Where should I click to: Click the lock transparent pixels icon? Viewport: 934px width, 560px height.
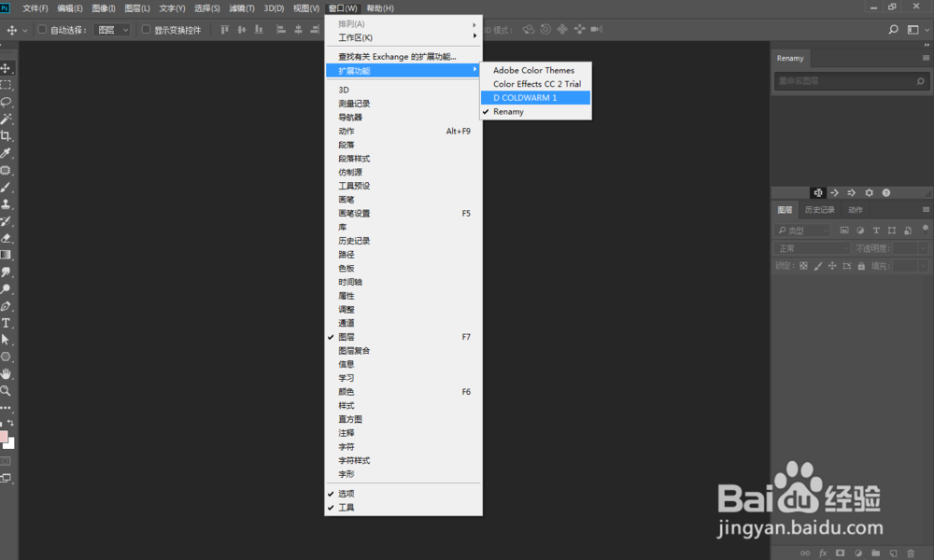pos(803,266)
